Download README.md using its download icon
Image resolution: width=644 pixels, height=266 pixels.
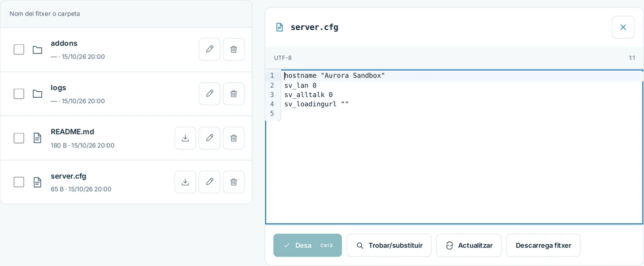185,138
